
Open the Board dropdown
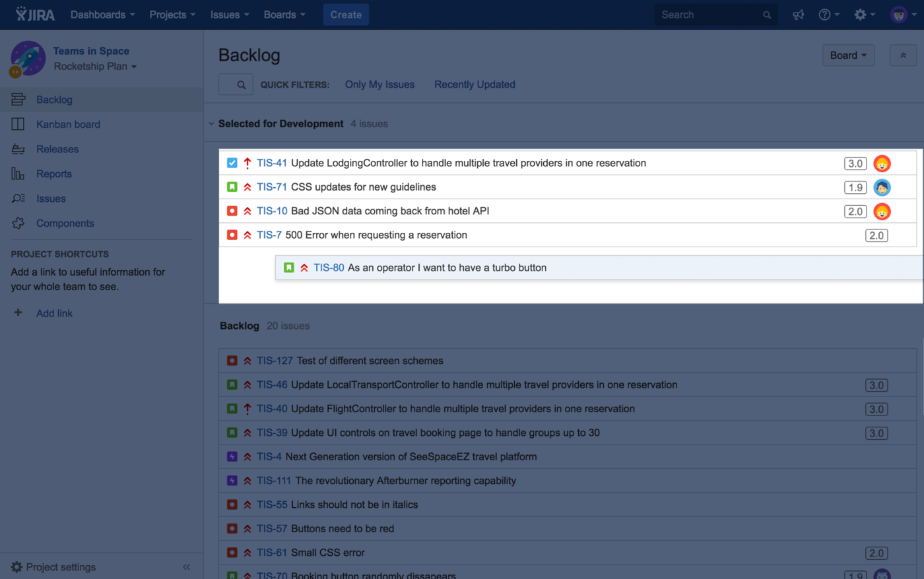pyautogui.click(x=848, y=55)
